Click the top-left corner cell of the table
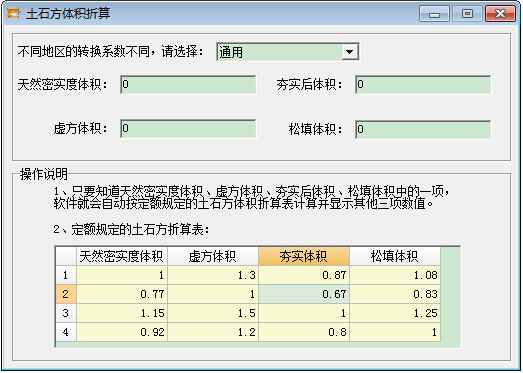523x373 pixels. coord(66,256)
